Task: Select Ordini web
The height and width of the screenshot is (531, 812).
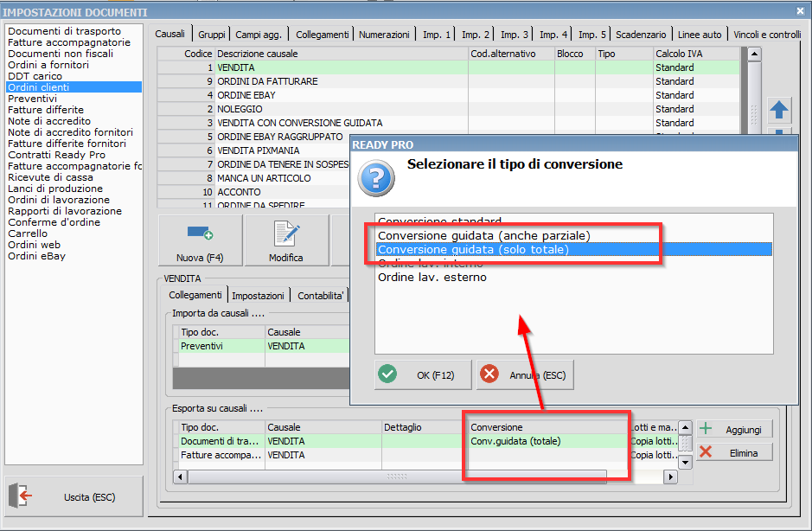Action: click(x=74, y=245)
